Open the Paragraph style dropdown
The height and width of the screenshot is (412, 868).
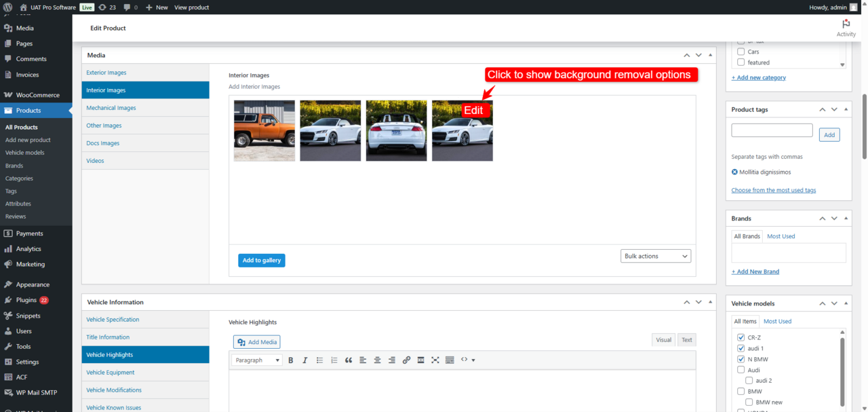(256, 360)
